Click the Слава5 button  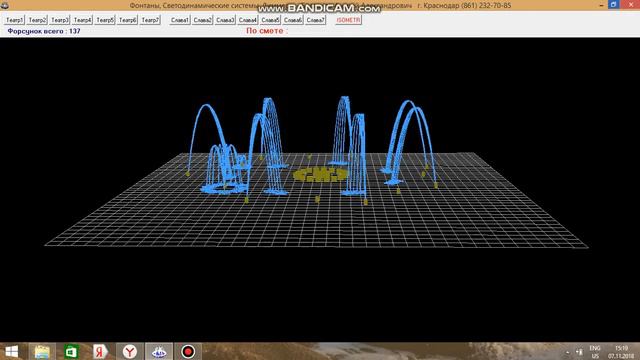[x=270, y=20]
